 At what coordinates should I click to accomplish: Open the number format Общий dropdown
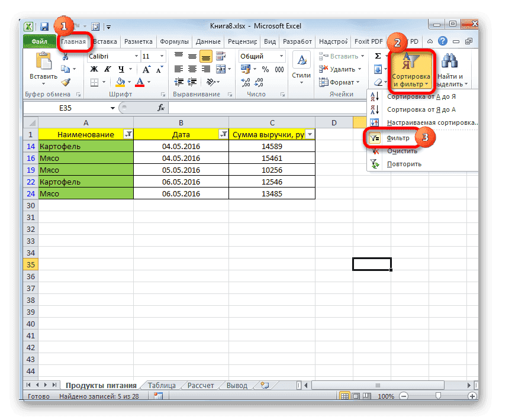tap(281, 56)
